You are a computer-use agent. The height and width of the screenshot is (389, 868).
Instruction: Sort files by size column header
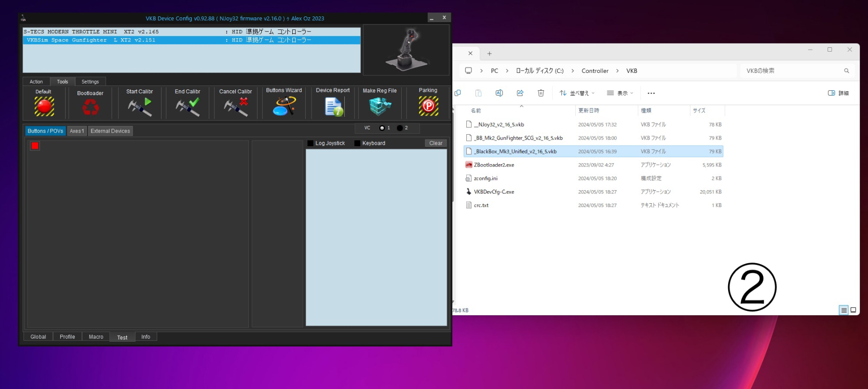pos(699,111)
